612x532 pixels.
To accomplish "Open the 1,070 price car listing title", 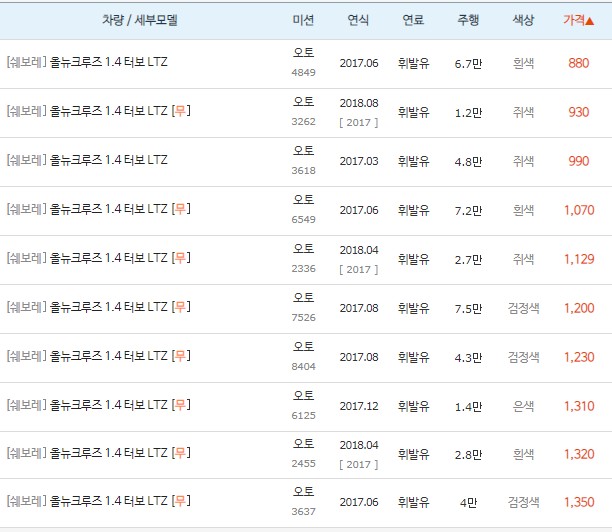I will [x=98, y=209].
